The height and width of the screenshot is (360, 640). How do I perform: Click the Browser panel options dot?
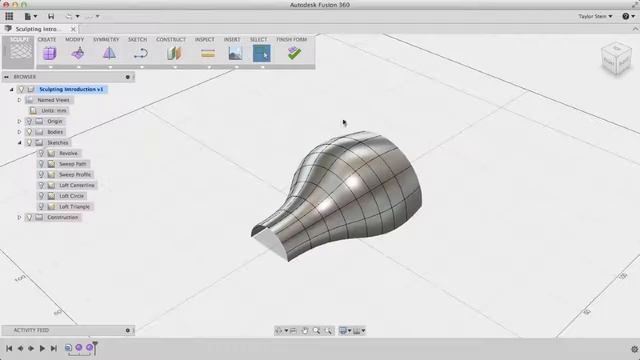pyautogui.click(x=128, y=77)
